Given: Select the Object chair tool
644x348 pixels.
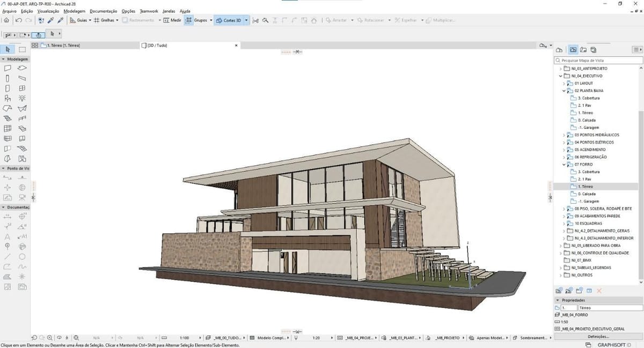Looking at the screenshot, I should click(x=8, y=99).
